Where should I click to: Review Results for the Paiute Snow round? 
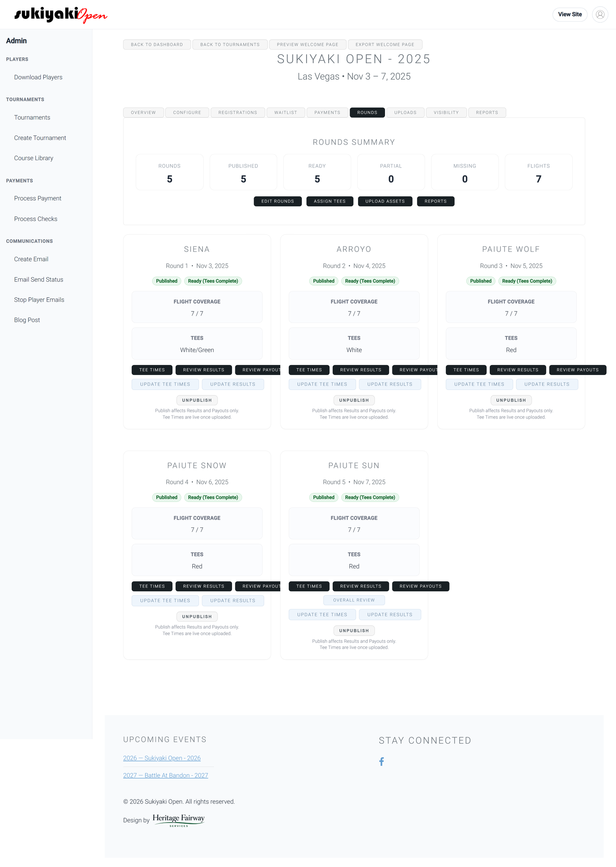(204, 586)
